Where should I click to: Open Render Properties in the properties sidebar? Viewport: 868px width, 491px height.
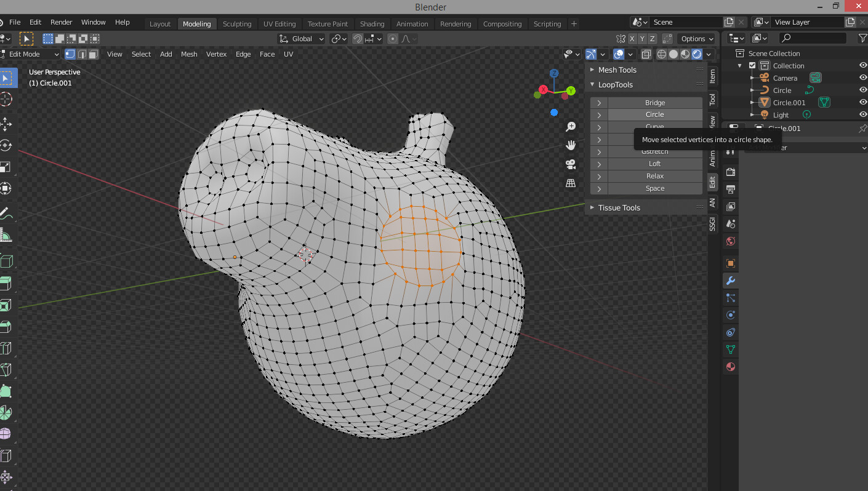(x=730, y=172)
